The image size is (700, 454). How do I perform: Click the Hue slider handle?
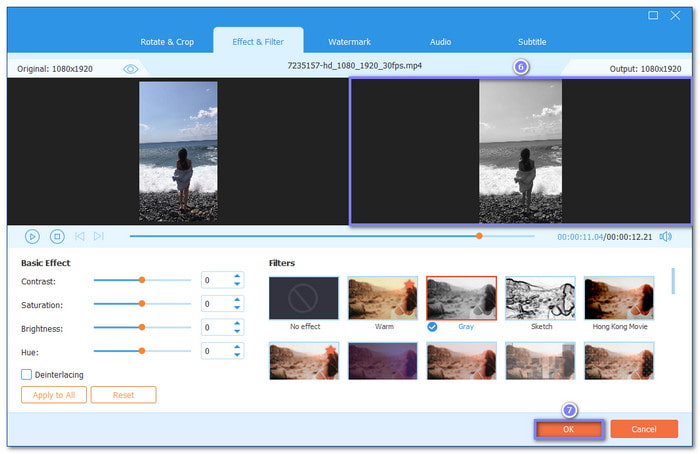click(142, 351)
